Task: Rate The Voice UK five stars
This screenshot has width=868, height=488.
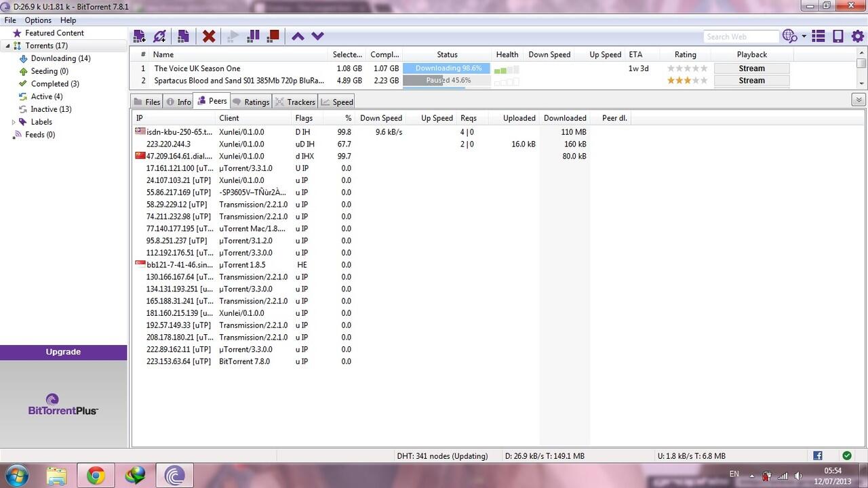Action: point(703,68)
